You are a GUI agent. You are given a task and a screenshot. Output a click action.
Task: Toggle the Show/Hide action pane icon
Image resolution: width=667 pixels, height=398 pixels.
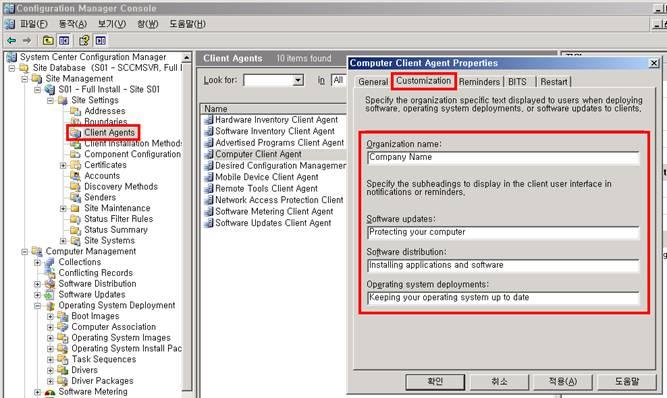click(x=101, y=40)
